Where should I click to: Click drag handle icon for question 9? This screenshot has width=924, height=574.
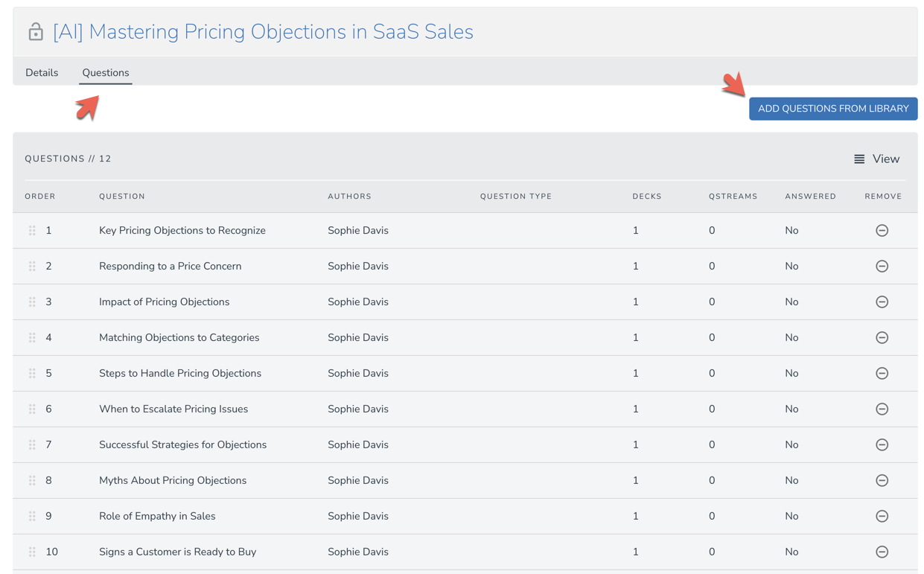point(32,517)
